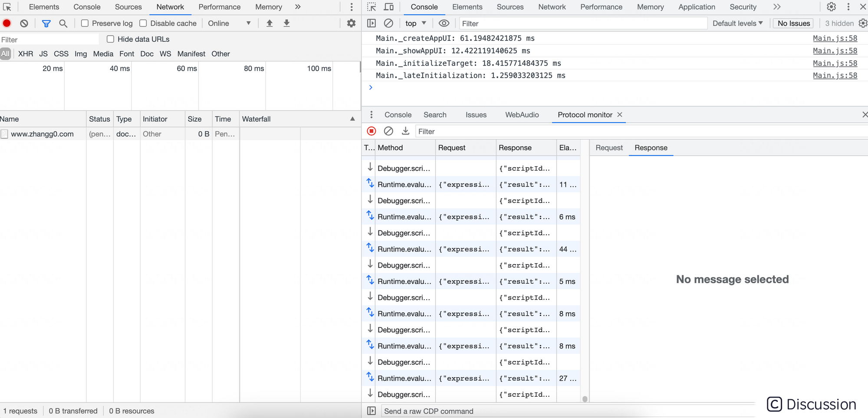
Task: Switch to Issues drawer tab
Action: tap(476, 114)
